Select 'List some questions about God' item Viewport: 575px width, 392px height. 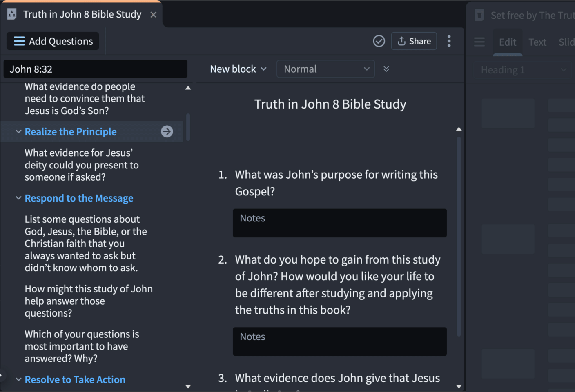click(x=86, y=244)
